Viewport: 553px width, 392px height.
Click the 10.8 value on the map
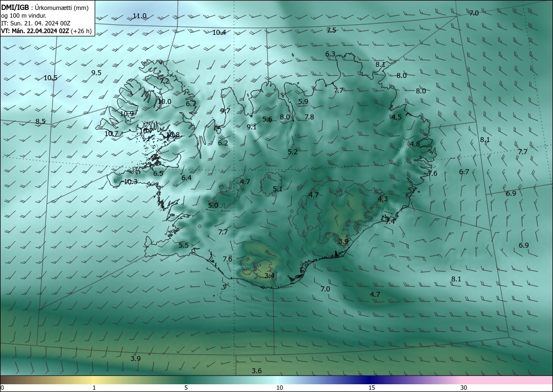point(173,135)
